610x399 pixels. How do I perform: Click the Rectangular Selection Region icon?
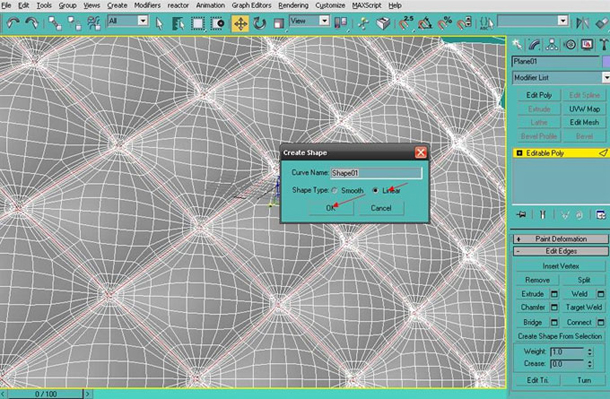click(198, 23)
